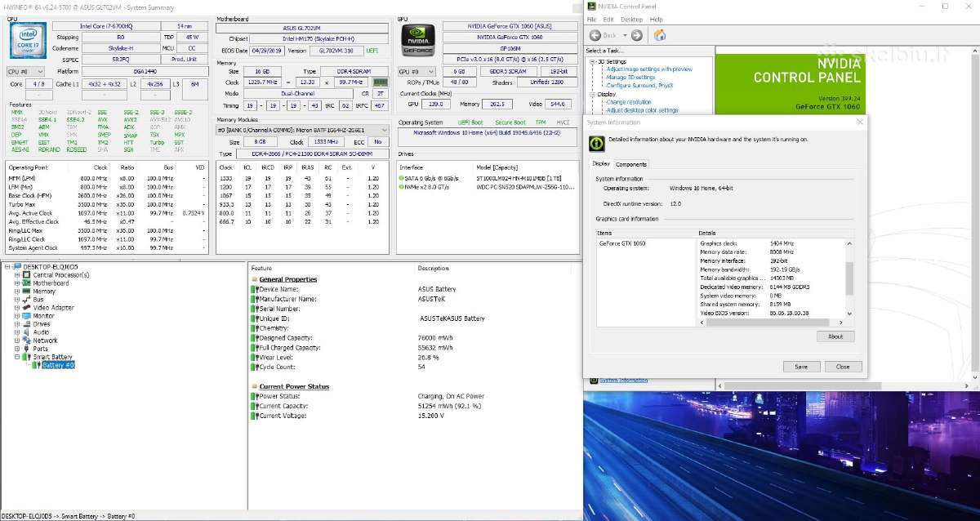
Task: Dismiss System Information dialog with the X
Action: pyautogui.click(x=860, y=122)
